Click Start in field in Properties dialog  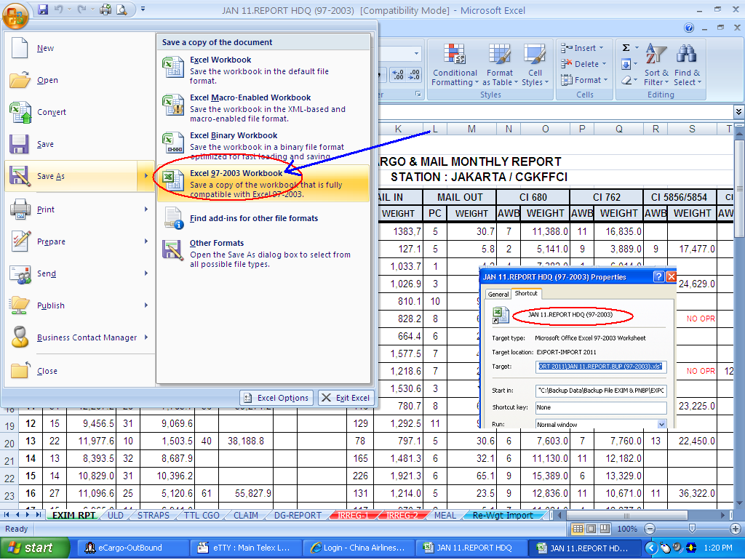coord(600,391)
